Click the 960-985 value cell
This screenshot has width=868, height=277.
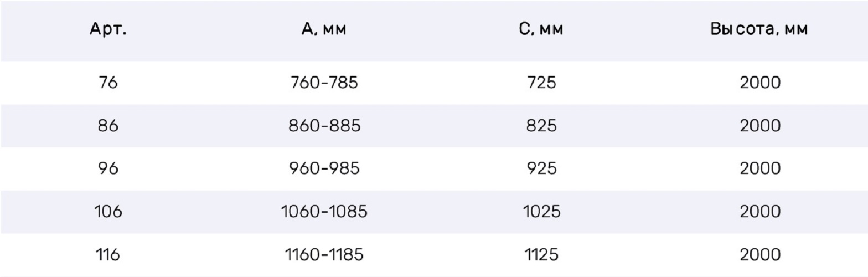tap(324, 168)
